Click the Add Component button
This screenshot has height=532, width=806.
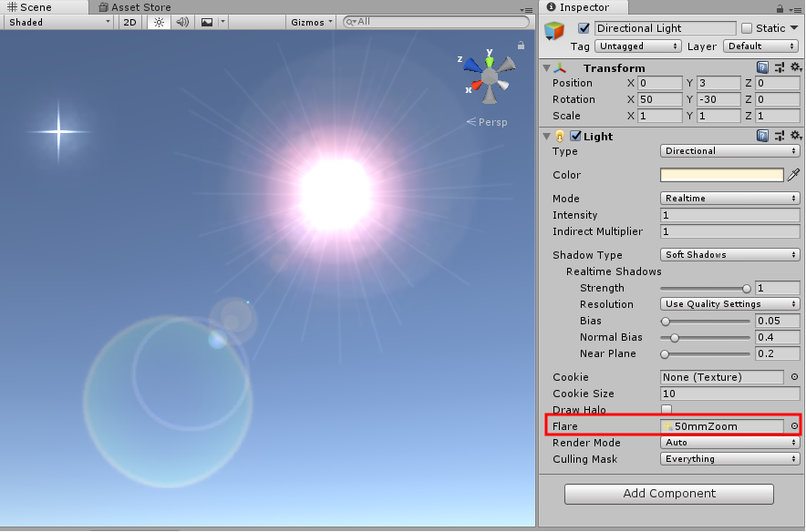tap(669, 494)
